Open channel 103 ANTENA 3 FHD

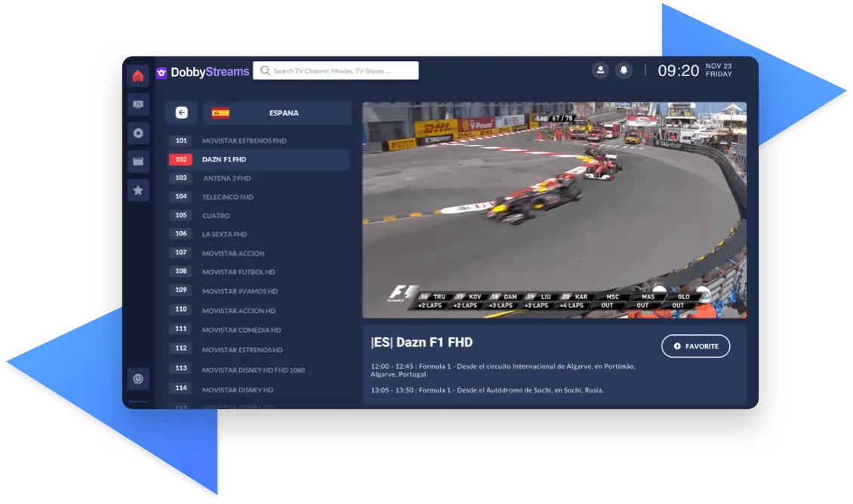257,178
